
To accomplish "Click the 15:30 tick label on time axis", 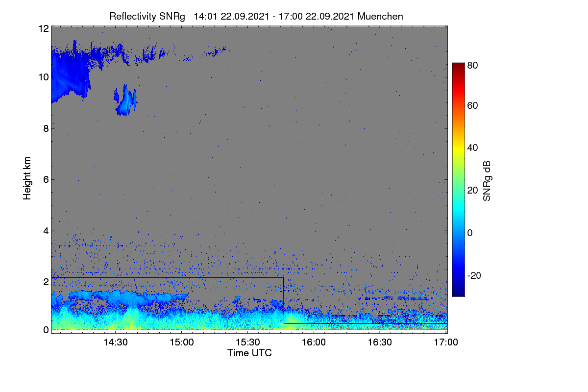I will [x=247, y=343].
